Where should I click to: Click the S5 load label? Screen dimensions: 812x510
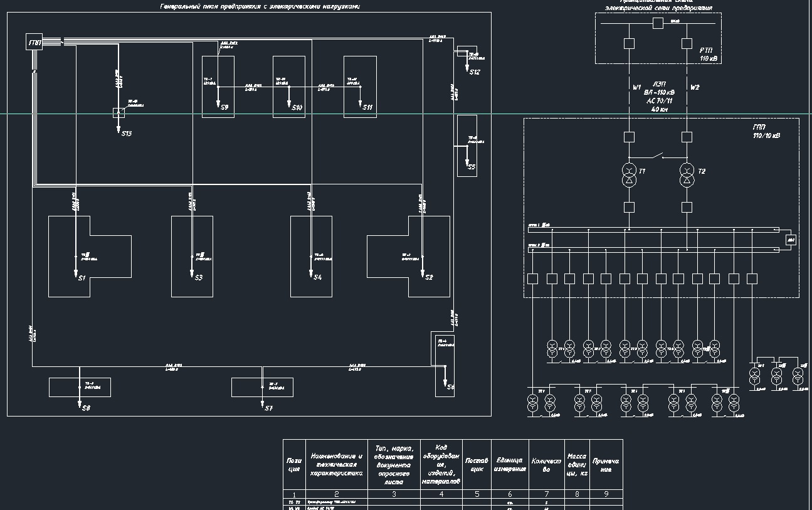[472, 167]
